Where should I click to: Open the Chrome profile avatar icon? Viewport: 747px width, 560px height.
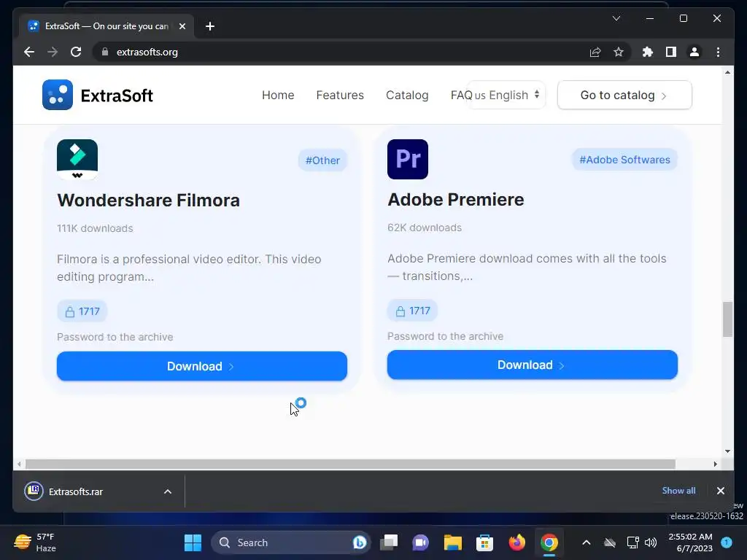point(694,52)
